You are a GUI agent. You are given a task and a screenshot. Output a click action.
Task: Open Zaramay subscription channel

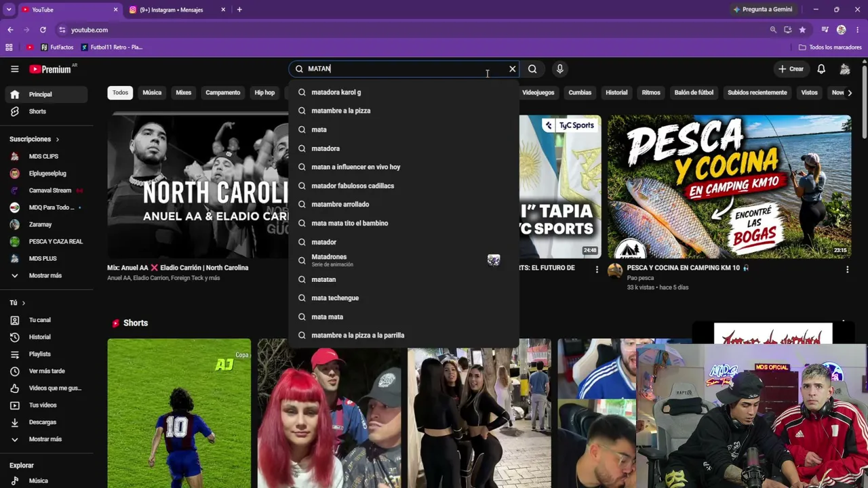[x=46, y=224]
